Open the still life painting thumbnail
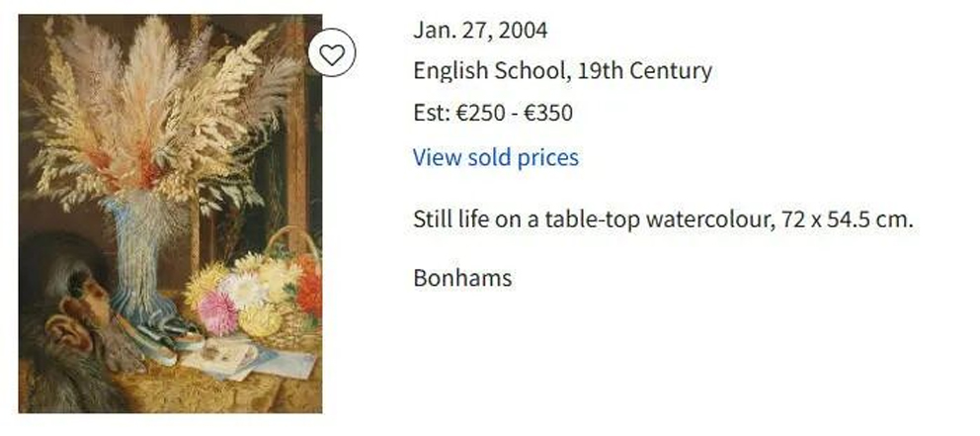 point(170,213)
